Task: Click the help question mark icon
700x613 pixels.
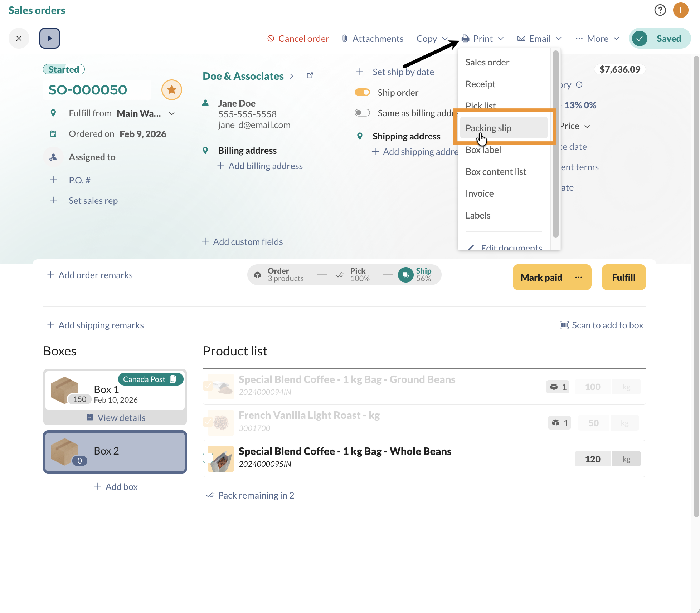Action: (660, 10)
